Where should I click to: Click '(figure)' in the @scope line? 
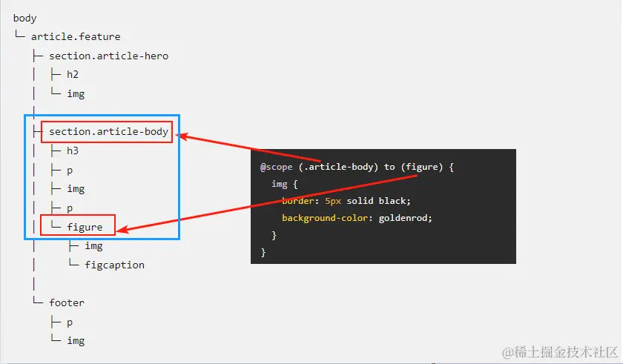(x=422, y=167)
